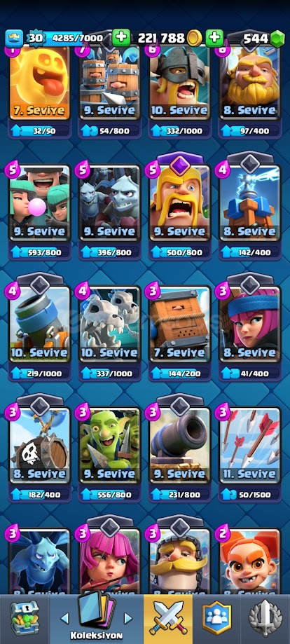Select the Goblin Gang card
Image resolution: width=290 pixels, height=644 pixels.
pos(110,445)
